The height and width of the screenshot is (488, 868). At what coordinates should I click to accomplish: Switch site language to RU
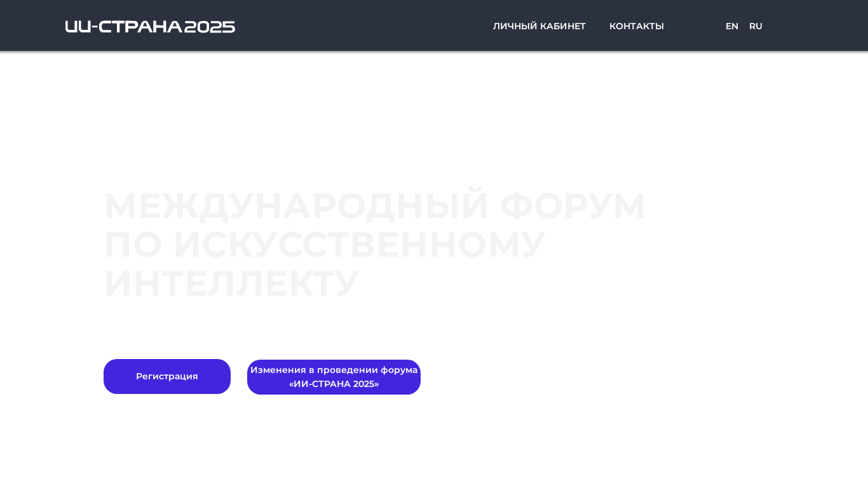(756, 26)
